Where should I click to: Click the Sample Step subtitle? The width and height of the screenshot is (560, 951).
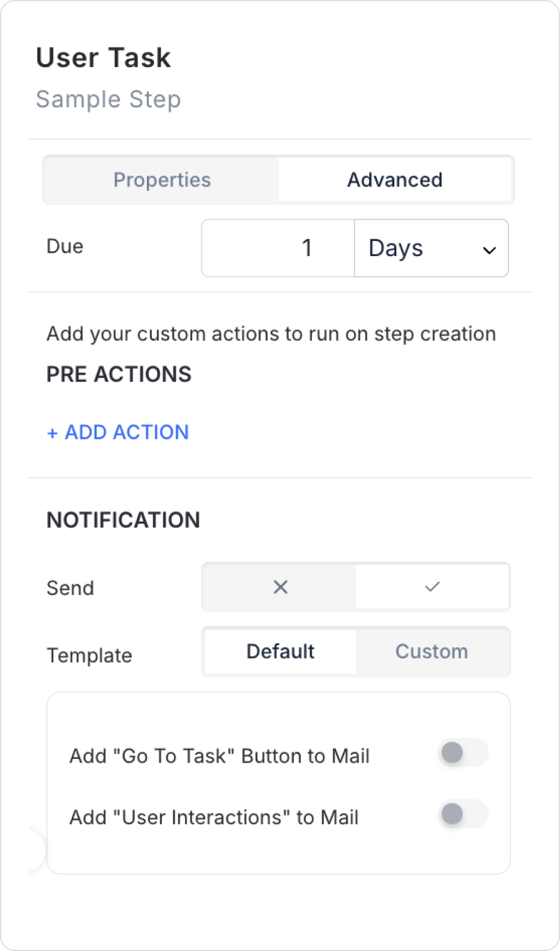[x=108, y=99]
